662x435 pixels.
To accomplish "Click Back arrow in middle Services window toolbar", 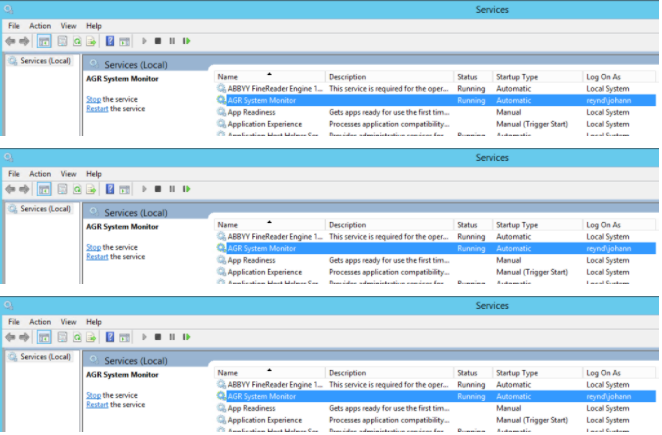I will click(10, 189).
